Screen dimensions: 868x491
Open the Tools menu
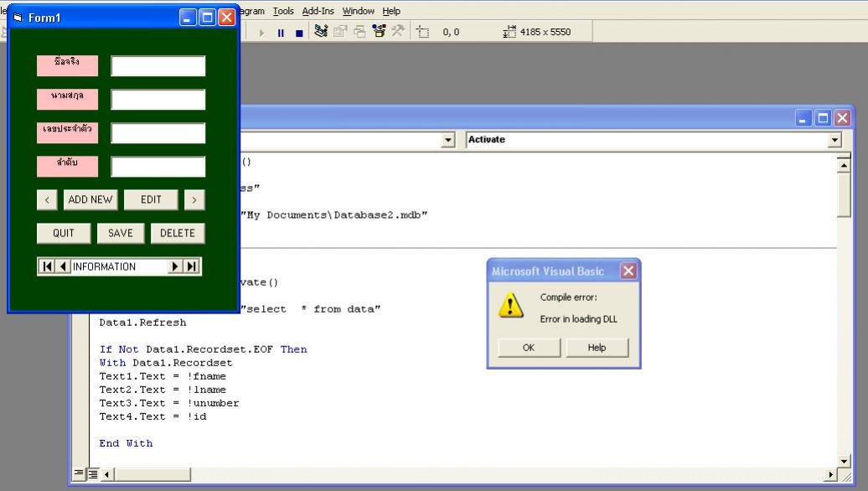pos(283,11)
